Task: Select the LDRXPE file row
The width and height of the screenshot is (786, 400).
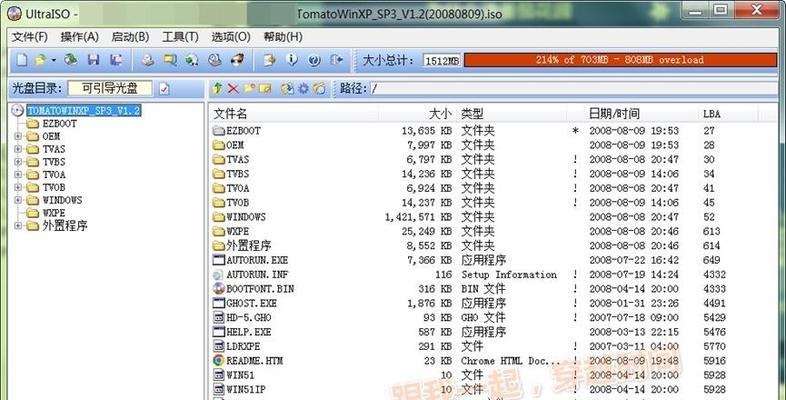Action: pyautogui.click(x=494, y=346)
